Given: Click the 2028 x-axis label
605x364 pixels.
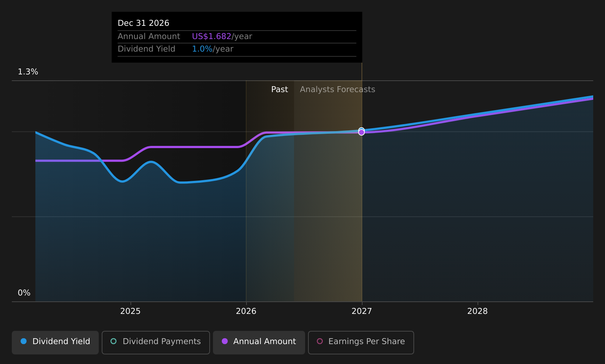Looking at the screenshot, I should pos(478,311).
